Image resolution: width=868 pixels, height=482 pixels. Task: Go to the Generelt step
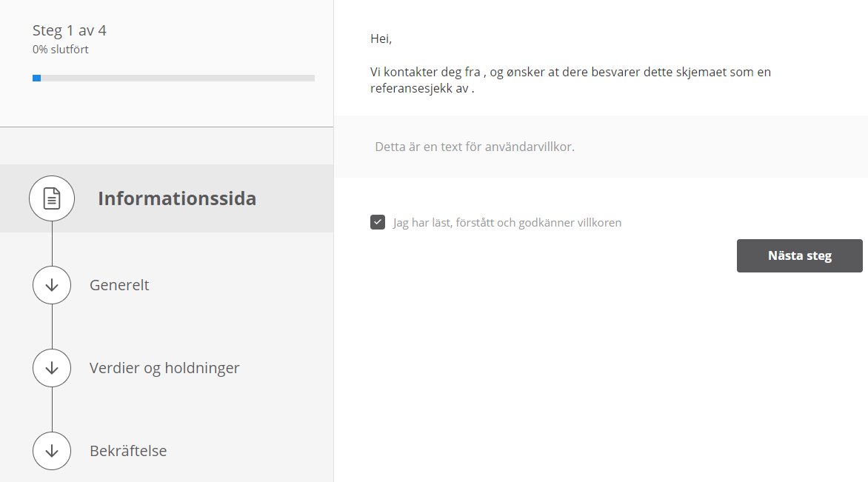pyautogui.click(x=119, y=285)
